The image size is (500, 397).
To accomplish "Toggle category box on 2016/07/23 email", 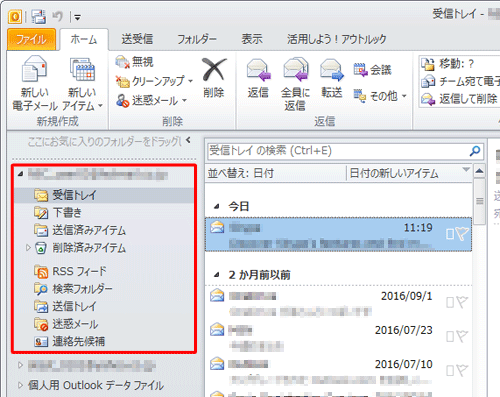I will (x=450, y=337).
